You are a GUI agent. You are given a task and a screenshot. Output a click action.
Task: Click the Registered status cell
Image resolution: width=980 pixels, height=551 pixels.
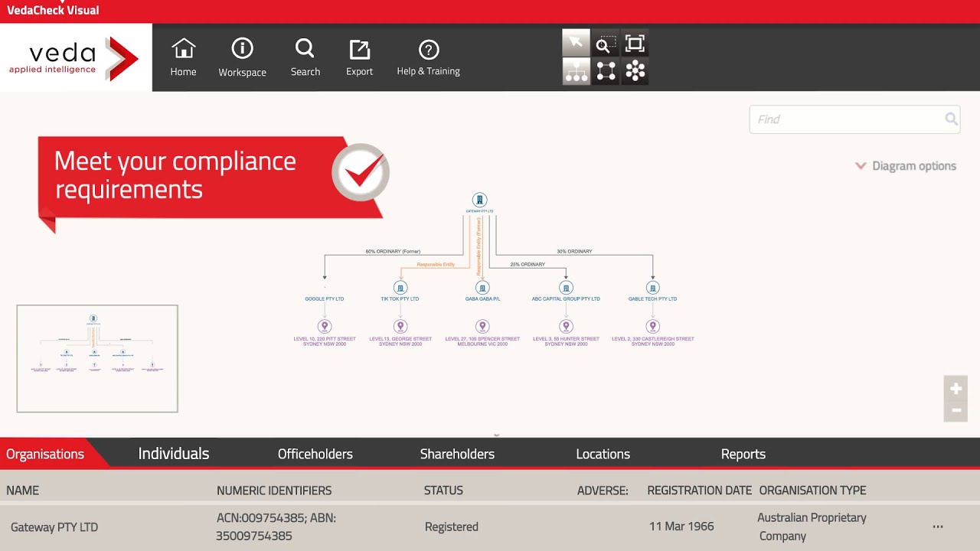452,527
